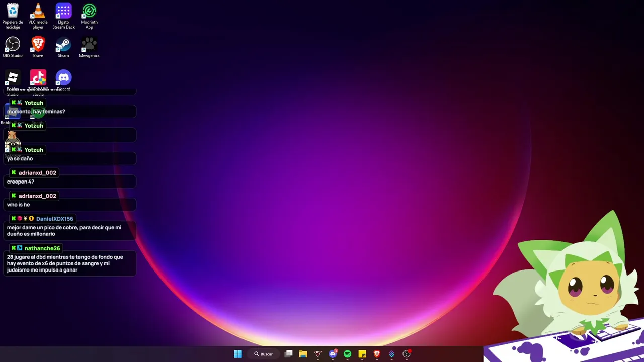
Task: Open OBS Studio from the taskbar
Action: click(x=407, y=354)
